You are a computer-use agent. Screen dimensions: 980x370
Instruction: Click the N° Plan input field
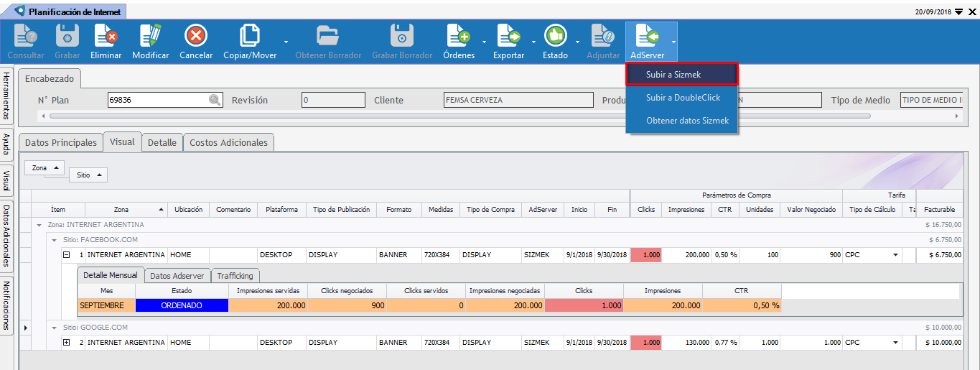click(157, 101)
